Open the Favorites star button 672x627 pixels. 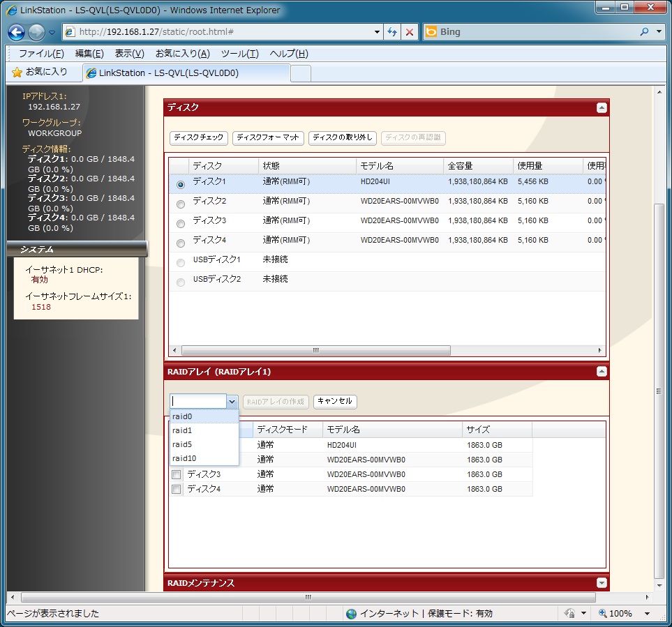click(40, 72)
